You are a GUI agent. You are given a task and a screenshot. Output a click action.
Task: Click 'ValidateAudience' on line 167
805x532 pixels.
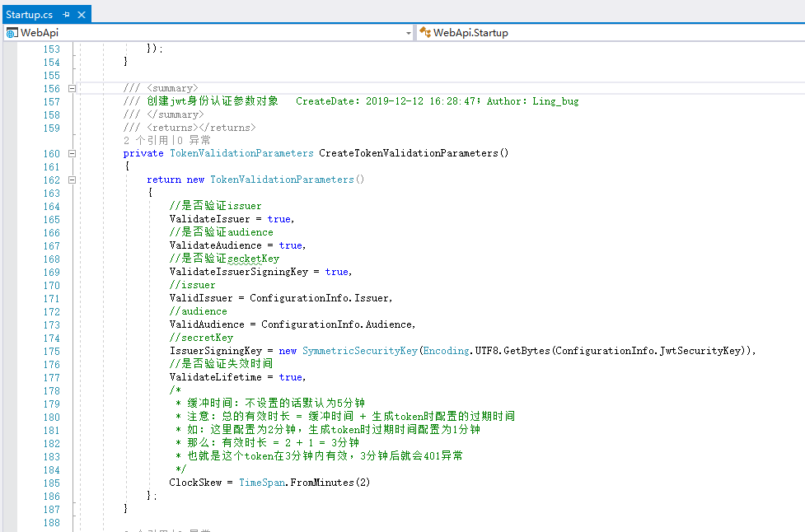(216, 245)
